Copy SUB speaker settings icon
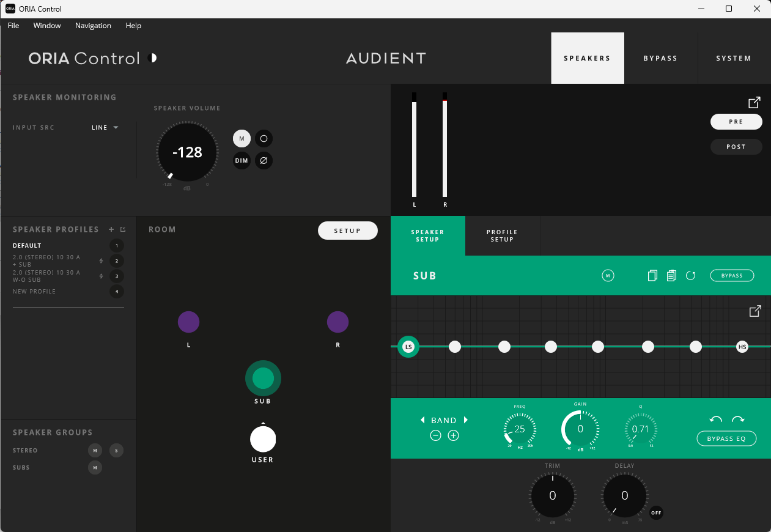The image size is (771, 532). tap(652, 276)
